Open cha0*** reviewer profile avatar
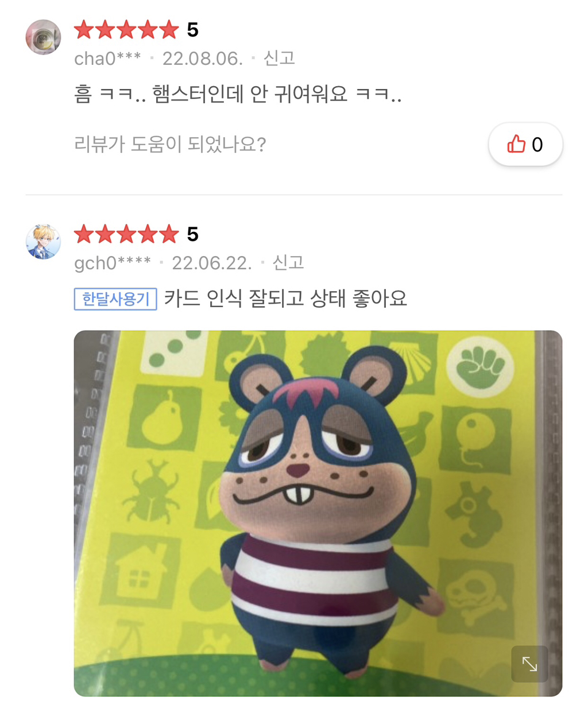Viewport: 588px width, 709px height. tap(43, 37)
